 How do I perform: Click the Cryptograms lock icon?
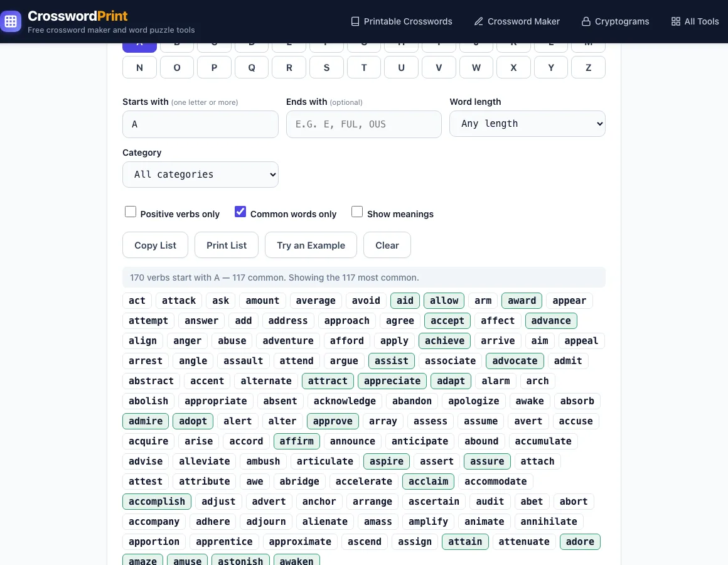click(x=586, y=21)
